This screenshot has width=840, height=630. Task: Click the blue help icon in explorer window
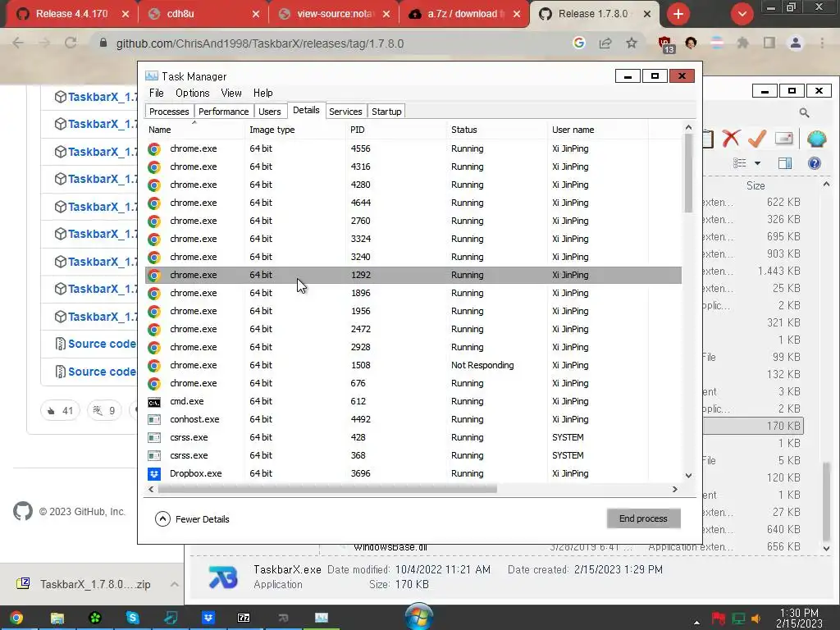[x=815, y=163]
